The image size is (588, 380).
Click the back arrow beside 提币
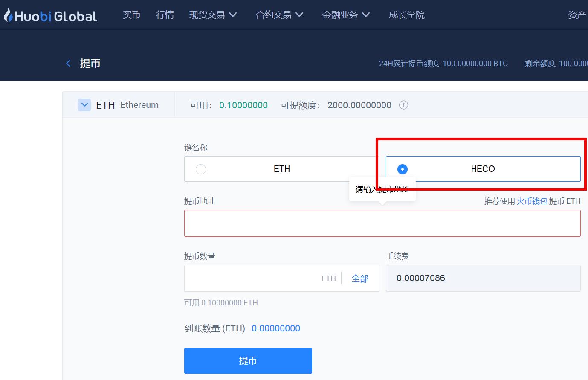pos(68,64)
